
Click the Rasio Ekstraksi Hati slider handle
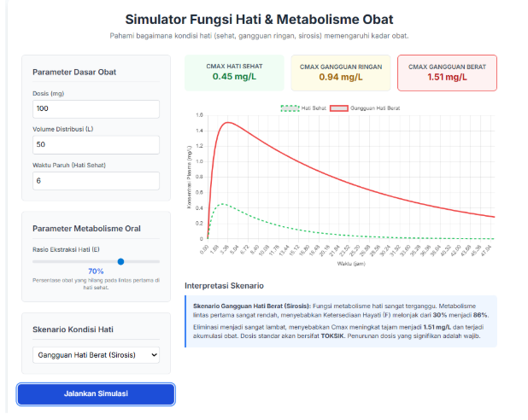[x=120, y=261]
